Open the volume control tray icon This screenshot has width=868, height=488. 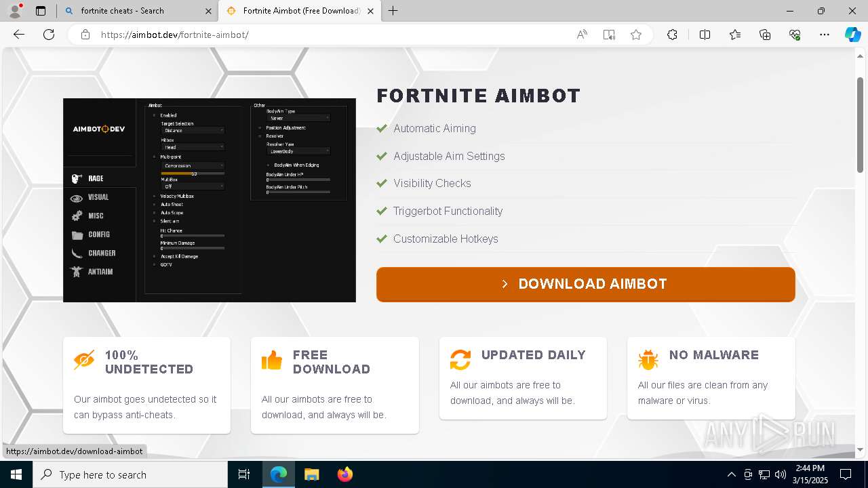tap(781, 474)
